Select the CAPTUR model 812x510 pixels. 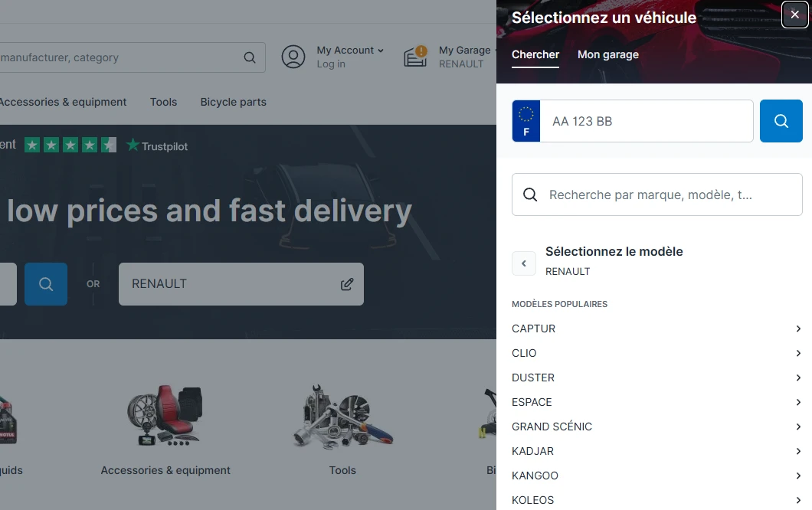pyautogui.click(x=656, y=329)
